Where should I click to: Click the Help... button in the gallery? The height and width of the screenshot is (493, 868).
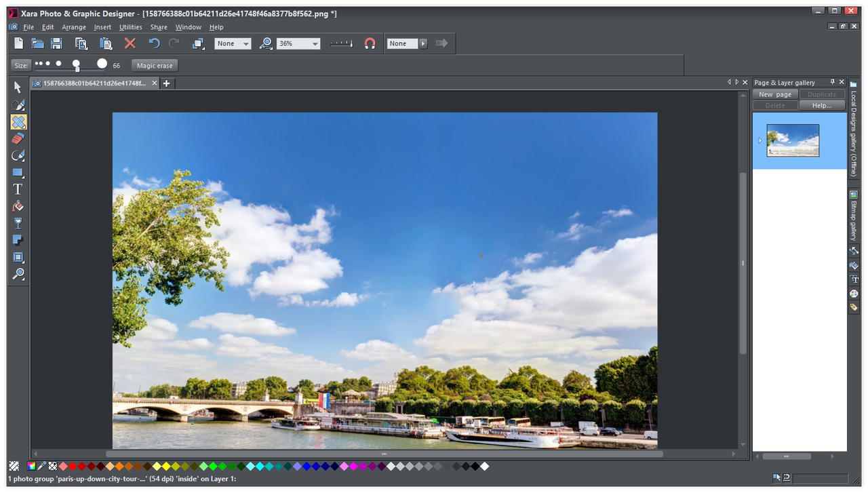[x=822, y=105]
